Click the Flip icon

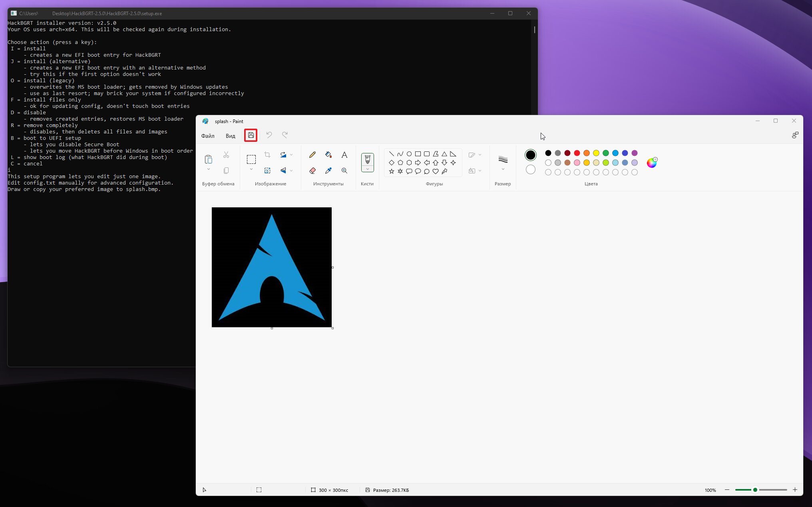pos(283,171)
